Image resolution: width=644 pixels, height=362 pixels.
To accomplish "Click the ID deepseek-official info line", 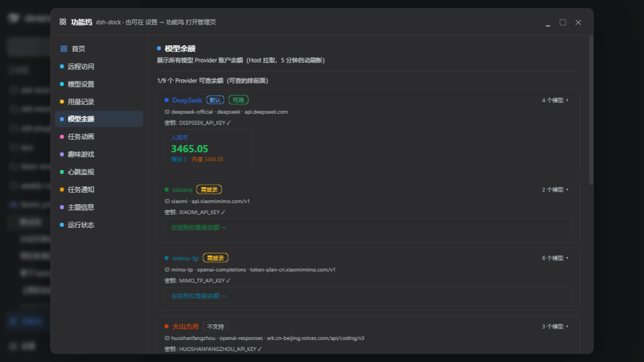I will [x=226, y=112].
